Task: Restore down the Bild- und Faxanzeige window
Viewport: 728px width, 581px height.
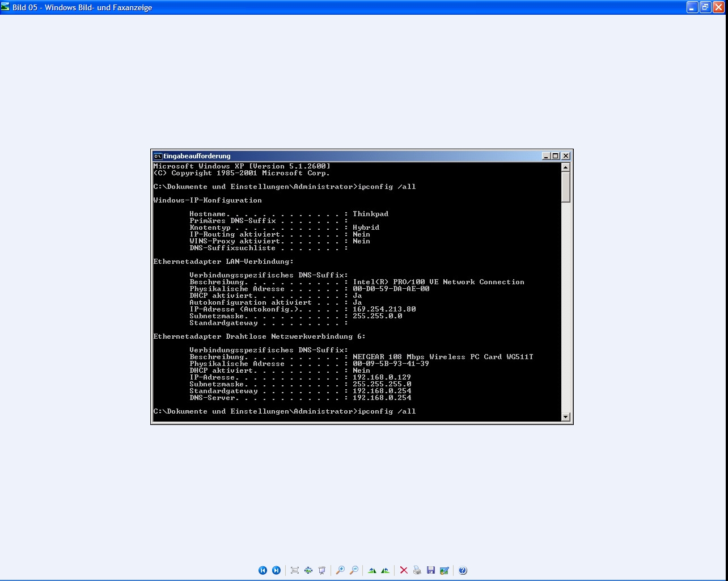Action: (705, 7)
